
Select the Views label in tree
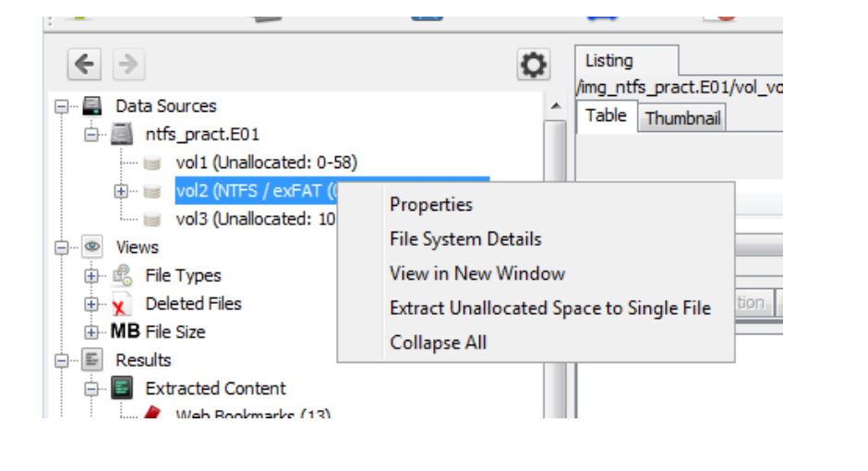(137, 247)
